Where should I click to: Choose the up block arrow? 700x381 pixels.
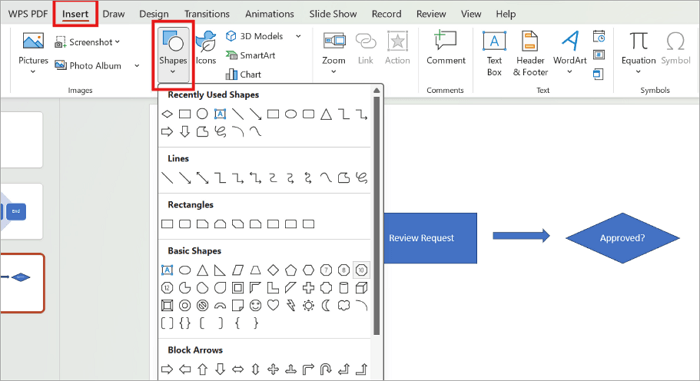pyautogui.click(x=202, y=369)
